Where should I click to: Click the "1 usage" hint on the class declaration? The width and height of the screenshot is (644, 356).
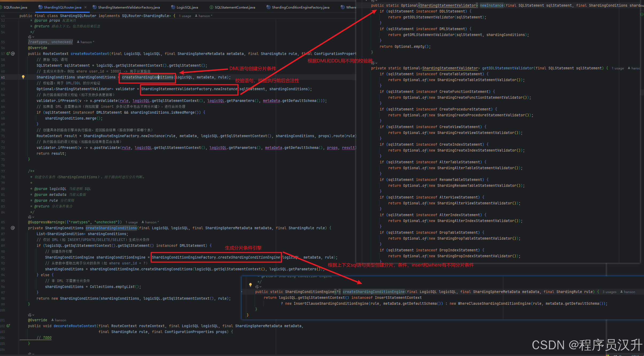pos(185,16)
